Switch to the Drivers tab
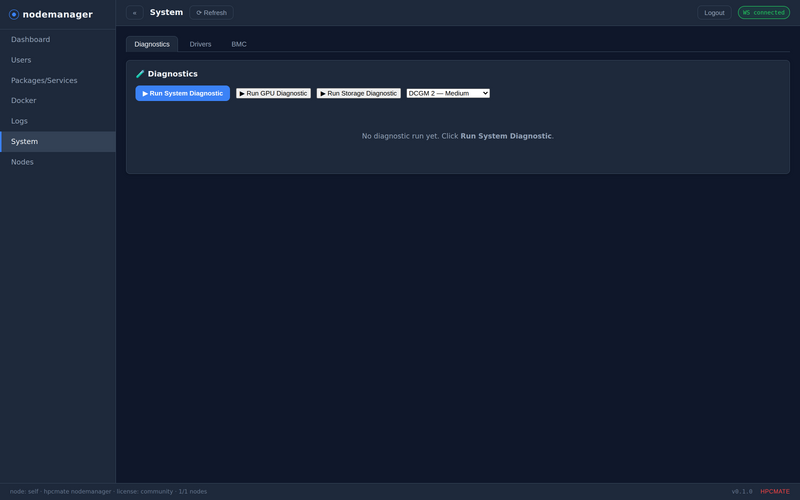The image size is (800, 500). 201,44
